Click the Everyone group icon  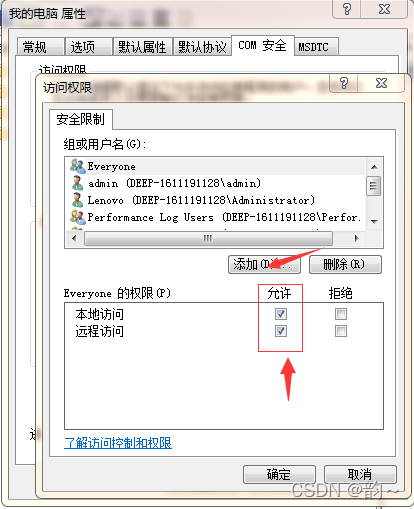point(78,166)
